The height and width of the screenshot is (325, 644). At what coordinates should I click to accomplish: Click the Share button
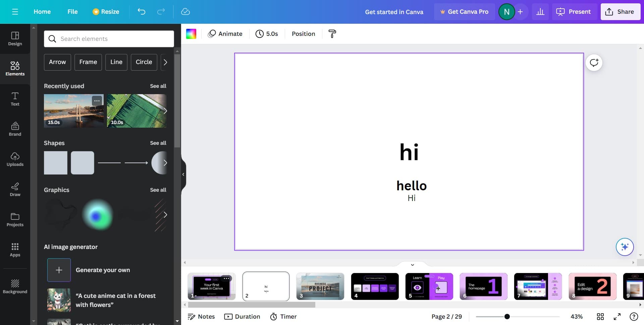(x=620, y=12)
